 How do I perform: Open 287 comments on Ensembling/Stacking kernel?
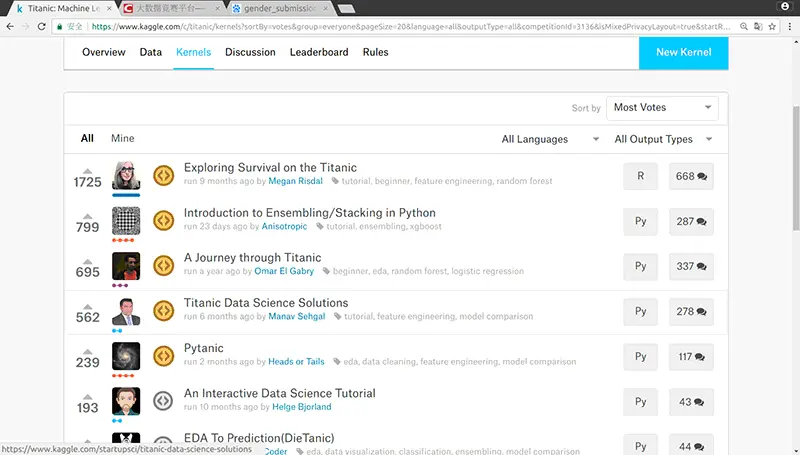(691, 221)
